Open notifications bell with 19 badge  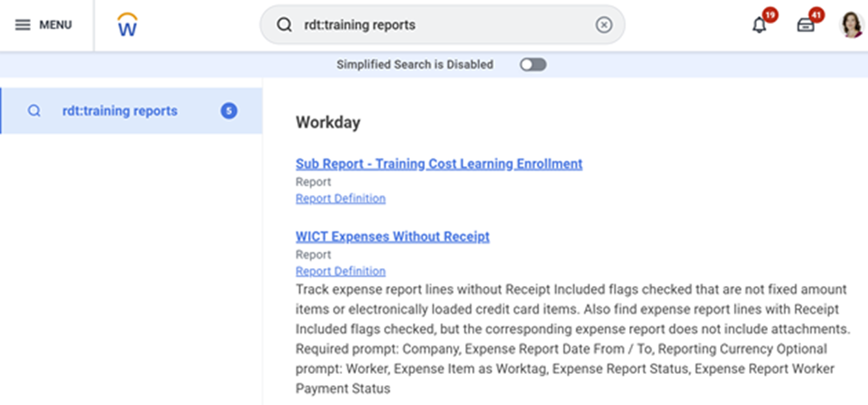[x=759, y=25]
